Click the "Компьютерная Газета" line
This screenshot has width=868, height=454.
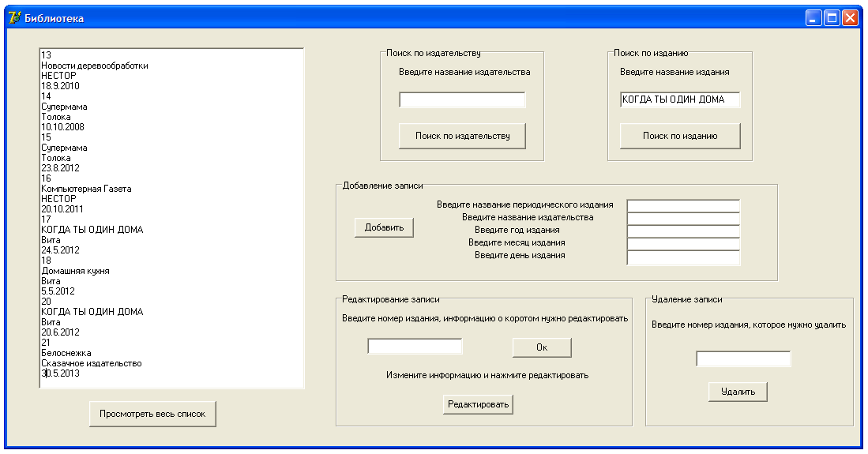coord(86,189)
